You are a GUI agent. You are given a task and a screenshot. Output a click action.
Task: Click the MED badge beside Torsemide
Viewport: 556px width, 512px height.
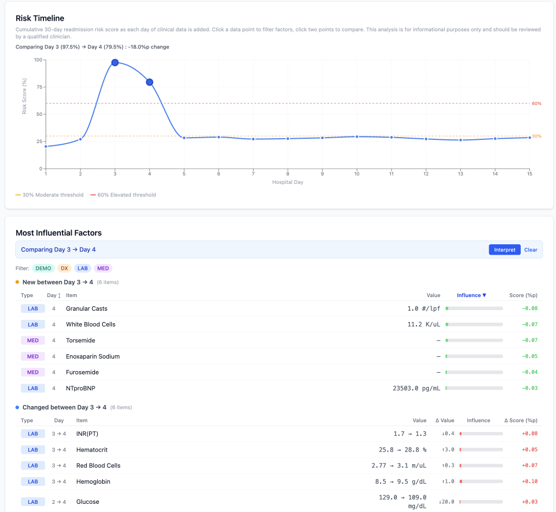pyautogui.click(x=33, y=340)
